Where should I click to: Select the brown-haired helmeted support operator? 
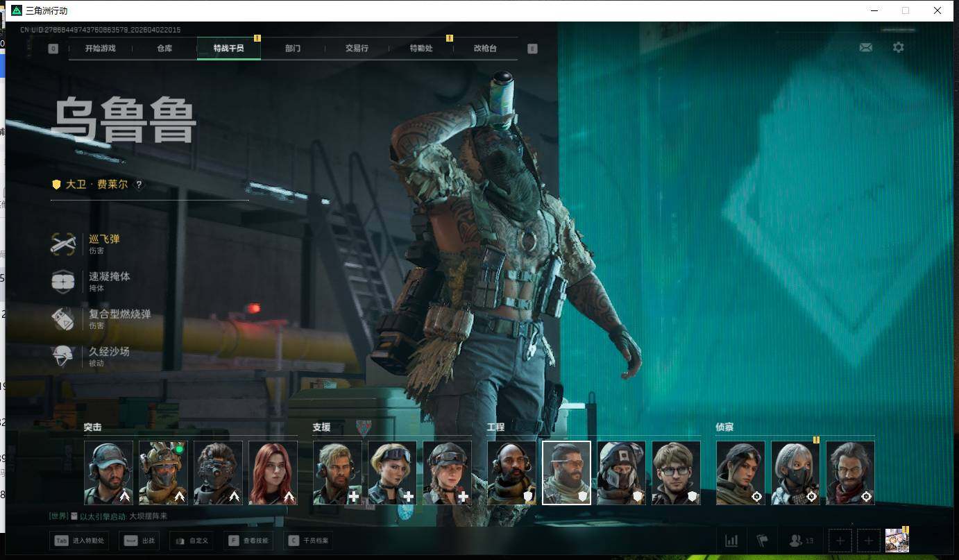coord(447,473)
